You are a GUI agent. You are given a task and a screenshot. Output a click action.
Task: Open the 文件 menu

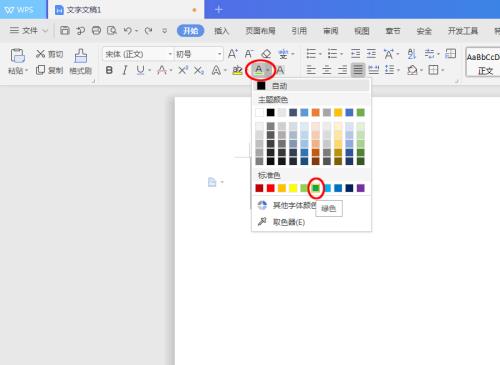click(29, 31)
